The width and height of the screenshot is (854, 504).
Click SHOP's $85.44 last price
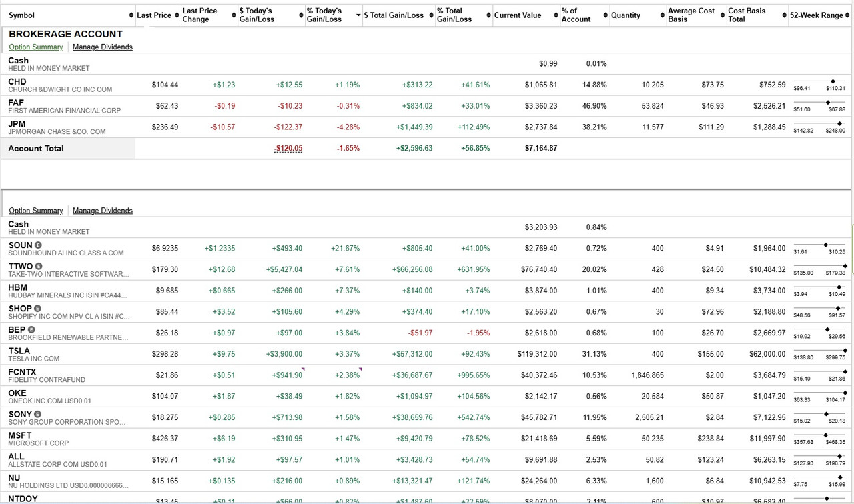(x=167, y=311)
